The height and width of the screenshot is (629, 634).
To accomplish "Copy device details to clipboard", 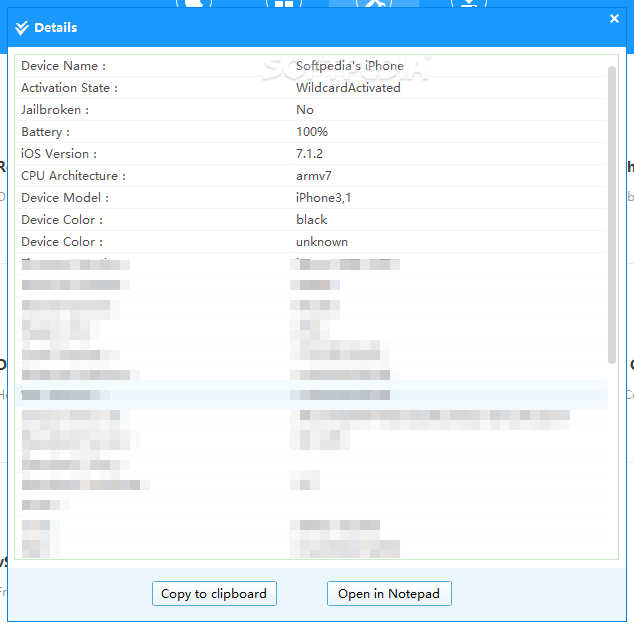I will pyautogui.click(x=214, y=593).
